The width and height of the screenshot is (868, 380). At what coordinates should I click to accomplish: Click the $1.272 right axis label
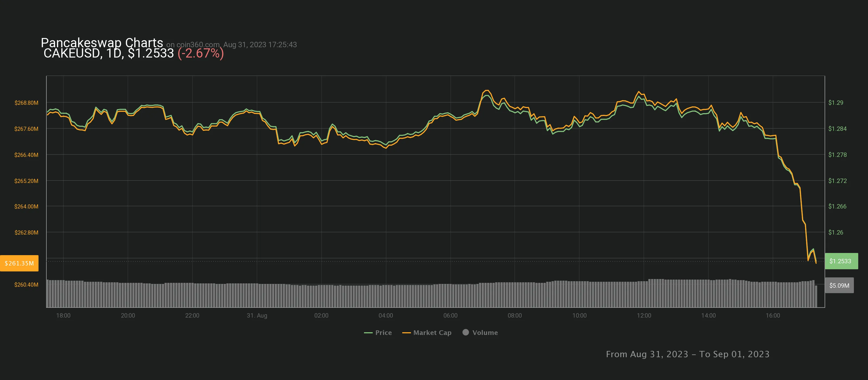837,181
